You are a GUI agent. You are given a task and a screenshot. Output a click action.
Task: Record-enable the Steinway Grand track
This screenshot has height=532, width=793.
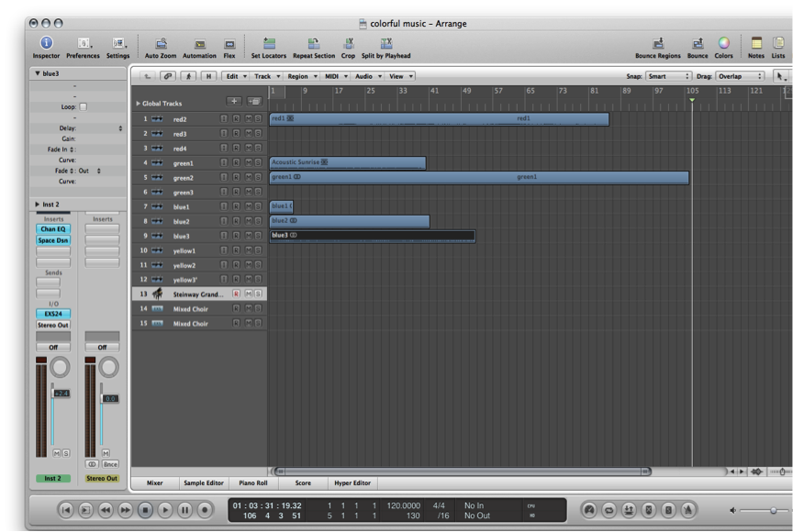236,294
